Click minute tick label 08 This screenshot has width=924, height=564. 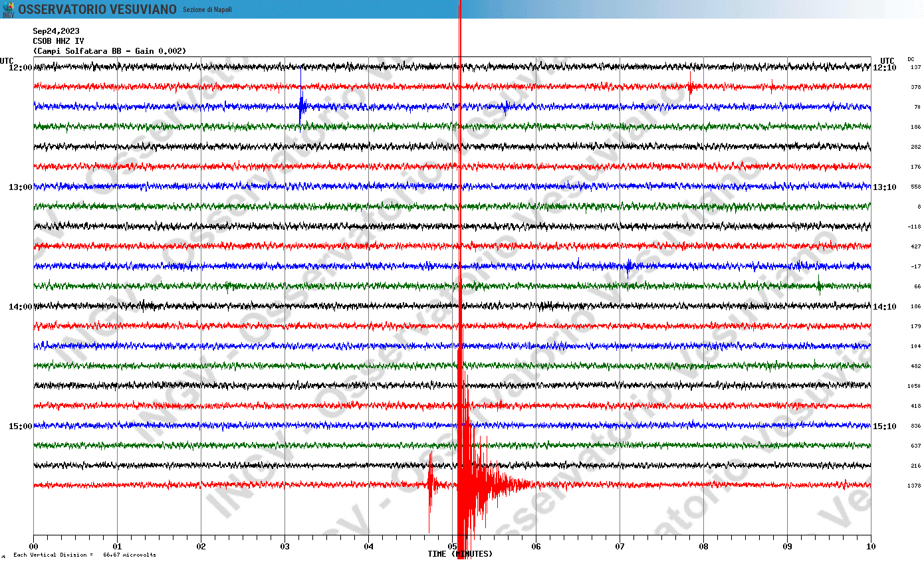(x=703, y=547)
